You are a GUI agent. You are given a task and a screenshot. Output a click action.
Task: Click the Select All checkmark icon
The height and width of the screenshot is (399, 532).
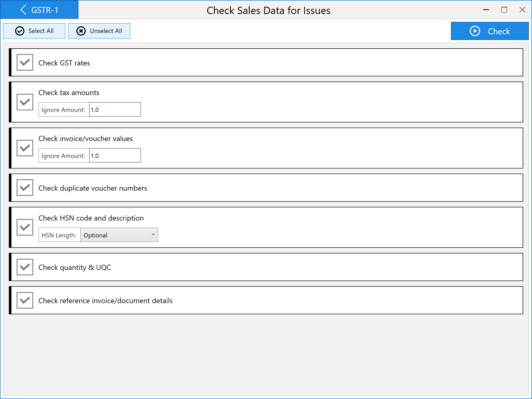(x=20, y=31)
